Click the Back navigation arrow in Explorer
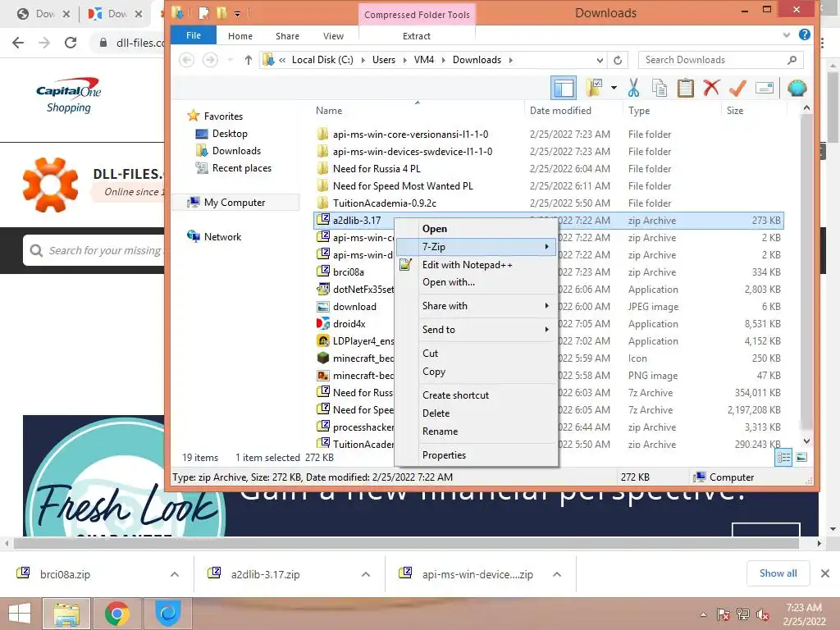Screen dimensions: 840x630 pyautogui.click(x=186, y=60)
